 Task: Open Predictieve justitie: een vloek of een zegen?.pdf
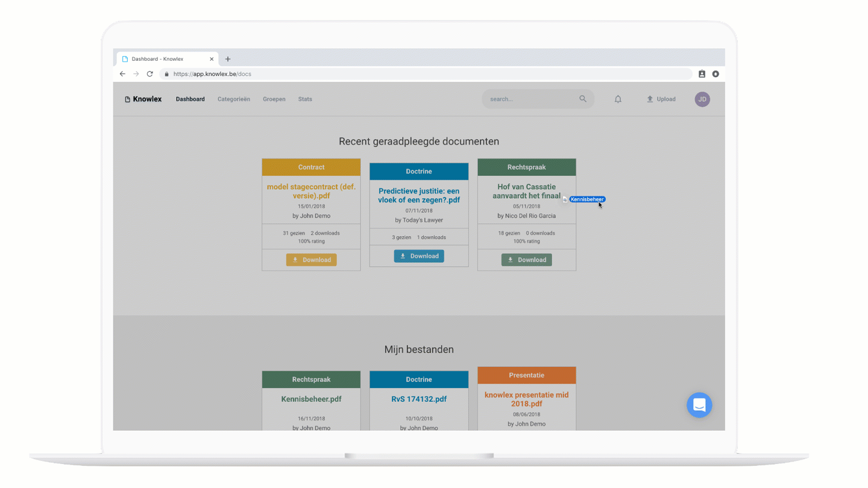(419, 195)
